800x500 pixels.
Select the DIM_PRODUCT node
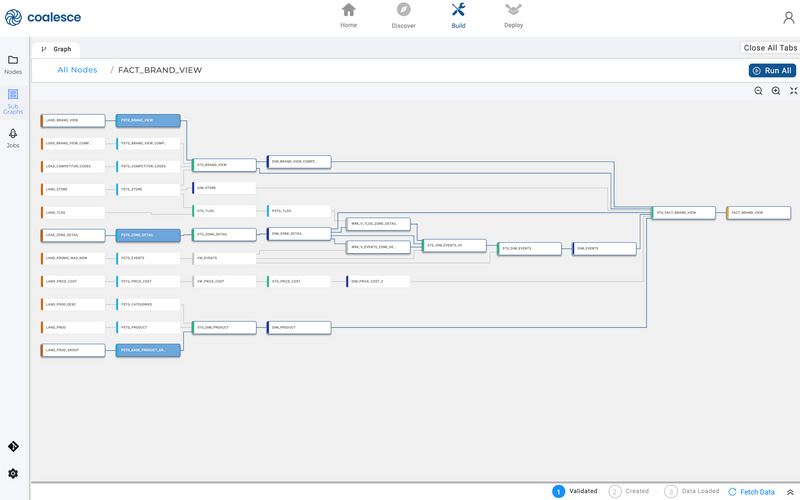pos(299,328)
